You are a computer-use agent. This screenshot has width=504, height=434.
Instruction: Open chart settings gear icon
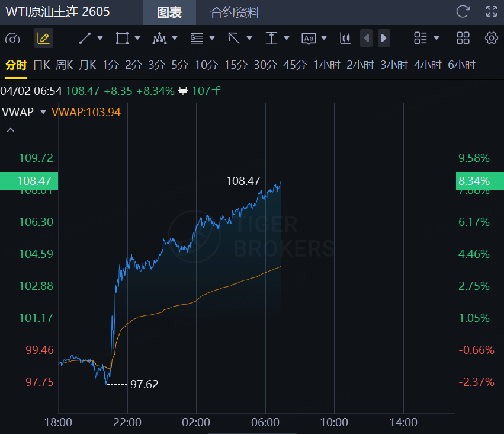[491, 39]
